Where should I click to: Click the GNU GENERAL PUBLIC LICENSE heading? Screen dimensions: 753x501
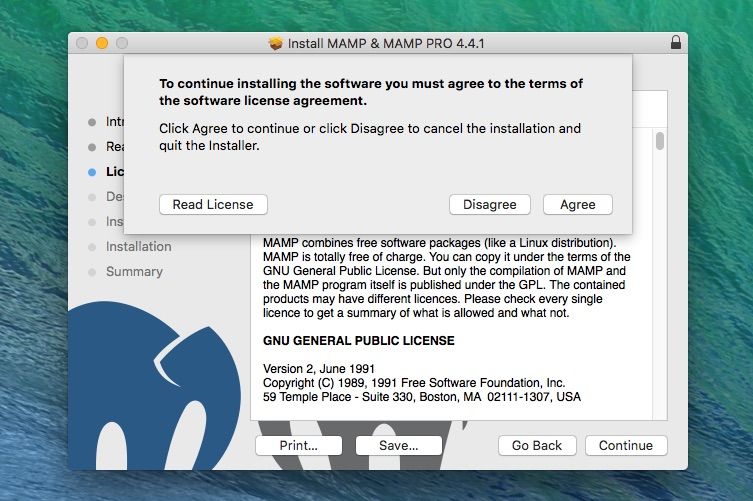click(x=359, y=341)
